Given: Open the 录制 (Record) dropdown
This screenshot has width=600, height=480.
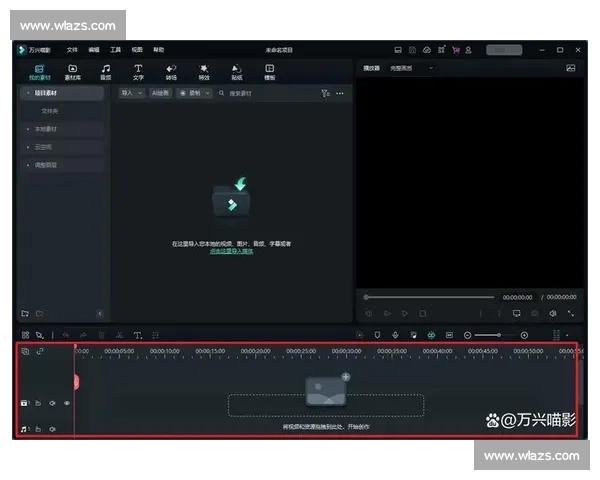Looking at the screenshot, I should [188, 93].
